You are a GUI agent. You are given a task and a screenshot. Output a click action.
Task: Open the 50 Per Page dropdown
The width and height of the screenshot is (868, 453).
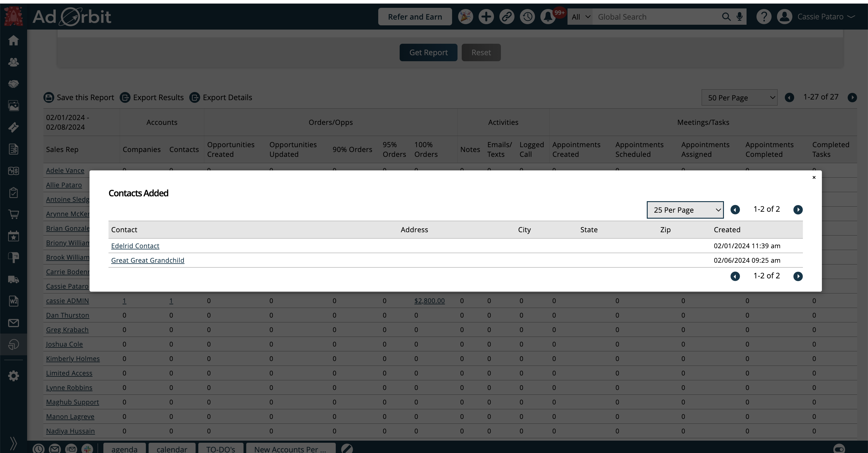(x=739, y=98)
